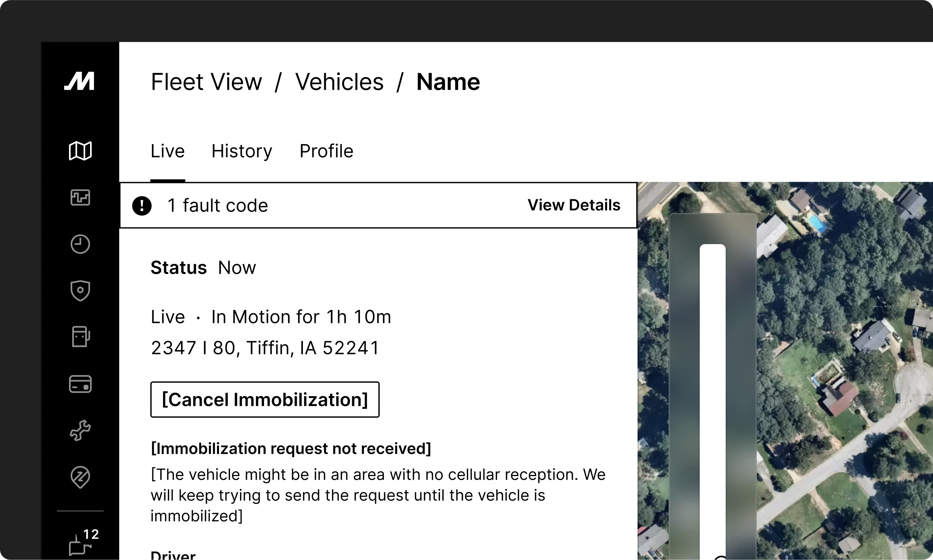Viewport: 933px width, 560px height.
Task: Open the clock hours icon in sidebar
Action: coord(80,244)
